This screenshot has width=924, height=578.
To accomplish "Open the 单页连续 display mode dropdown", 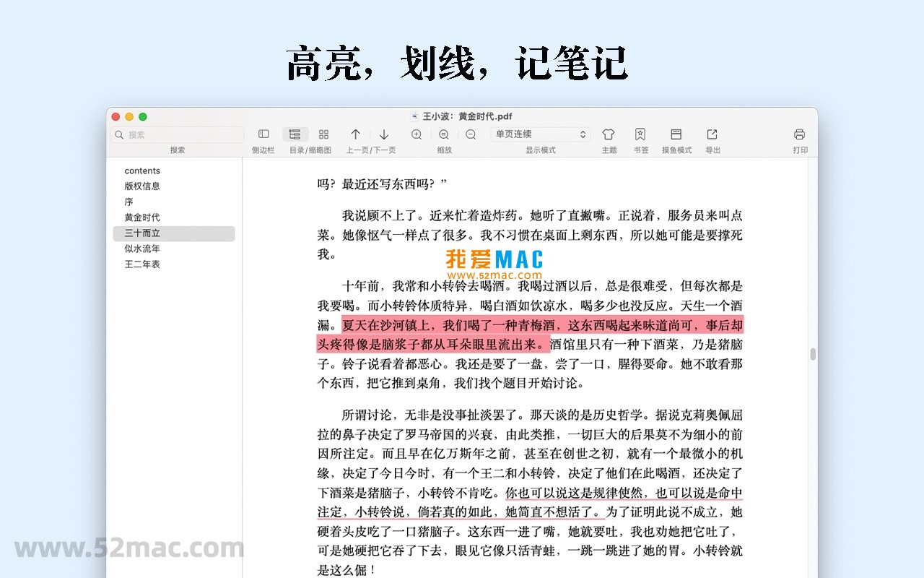I will (x=541, y=134).
